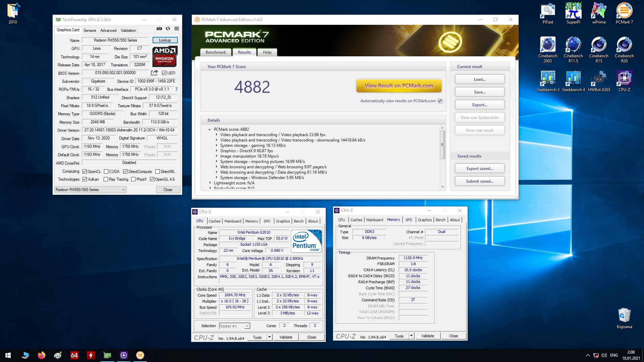Screen dimensions: 644x362
Task: Open Cinebench 2003 desktop shortcut
Action: pyautogui.click(x=548, y=50)
